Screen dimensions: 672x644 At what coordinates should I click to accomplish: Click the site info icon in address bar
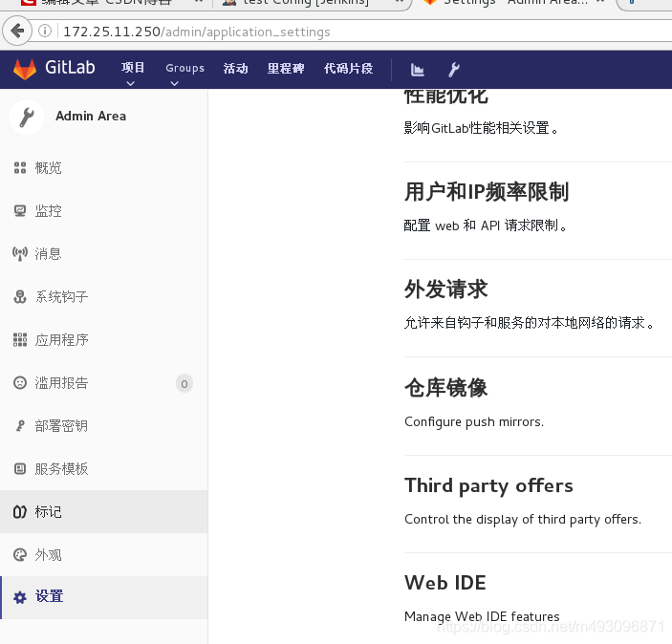coord(45,31)
